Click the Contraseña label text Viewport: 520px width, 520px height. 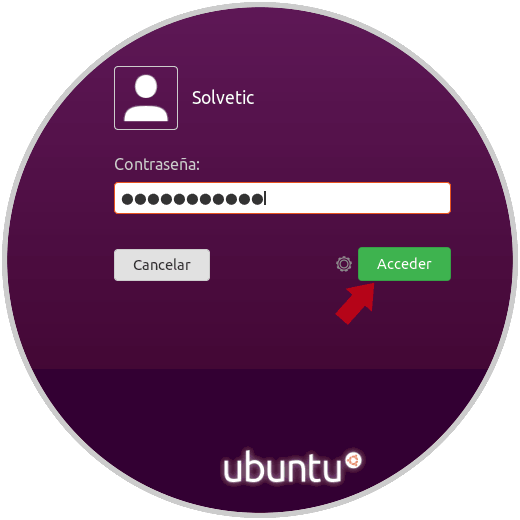(157, 164)
